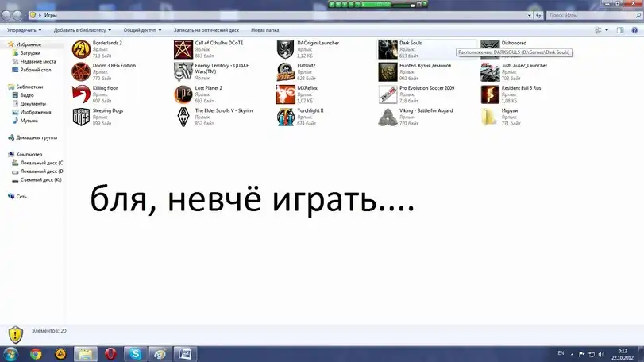Click the Sleeping Dogs game icon

81,117
